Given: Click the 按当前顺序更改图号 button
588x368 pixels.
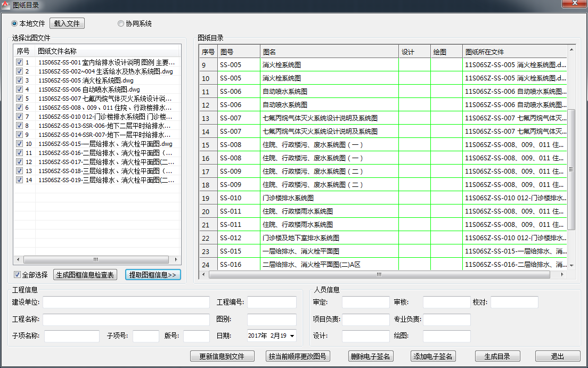Looking at the screenshot, I should [x=298, y=356].
